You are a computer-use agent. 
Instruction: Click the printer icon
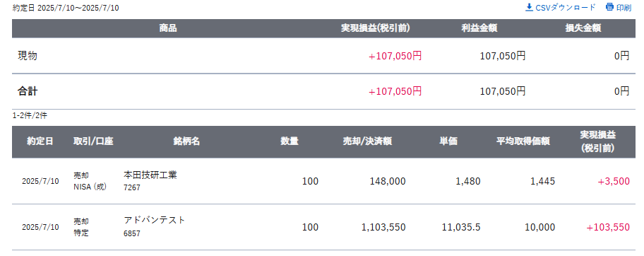pos(609,7)
